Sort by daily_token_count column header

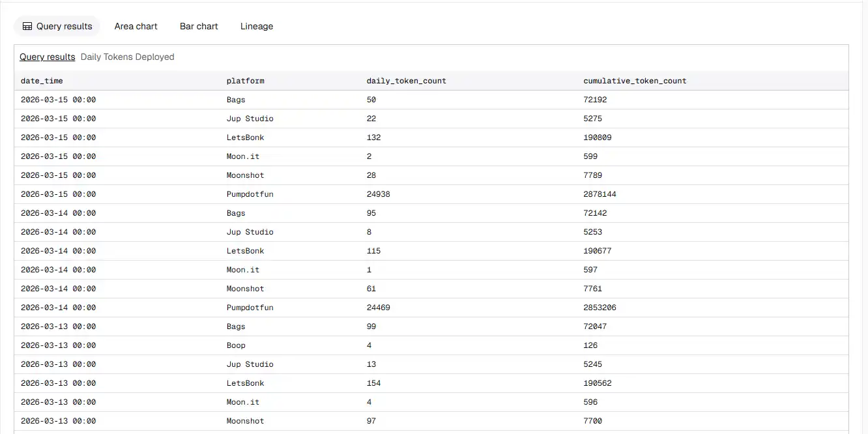(406, 81)
